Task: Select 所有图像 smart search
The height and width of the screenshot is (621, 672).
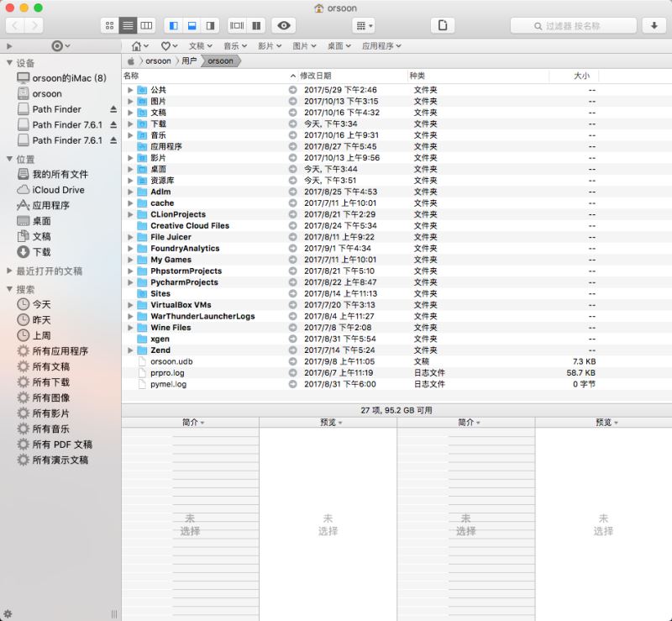Action: pos(43,397)
